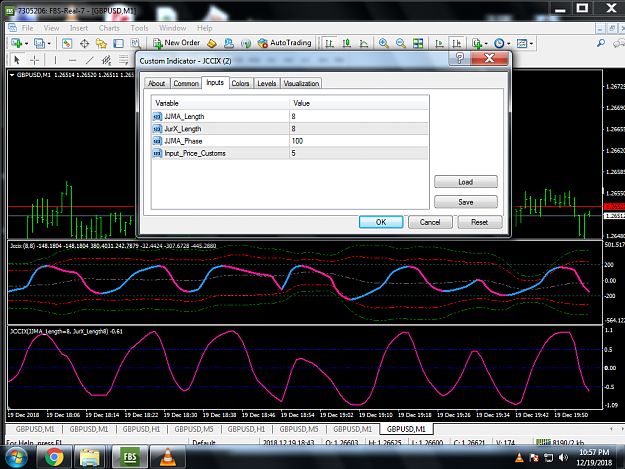625x469 pixels.
Task: Switch to the Visualization tab
Action: click(x=301, y=83)
